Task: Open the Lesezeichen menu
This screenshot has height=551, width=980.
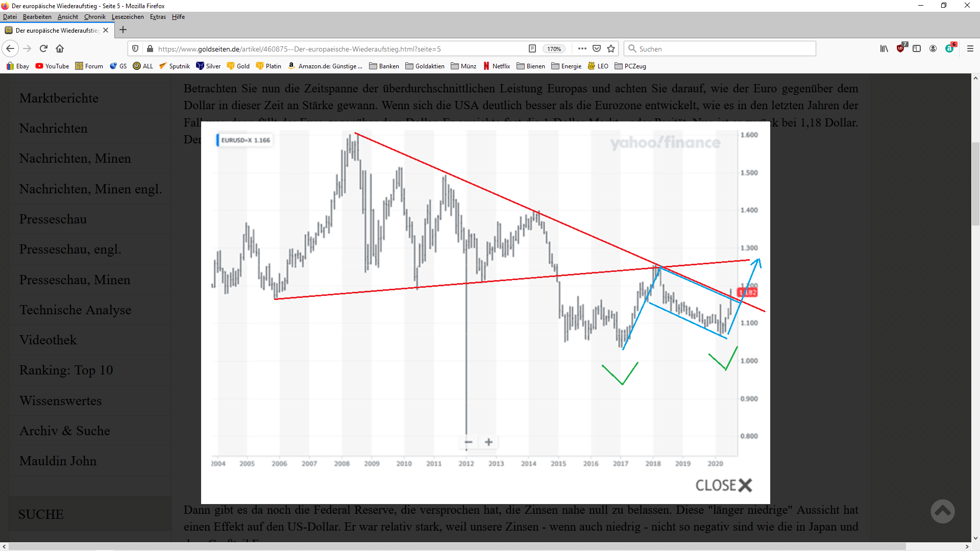Action: pos(128,17)
